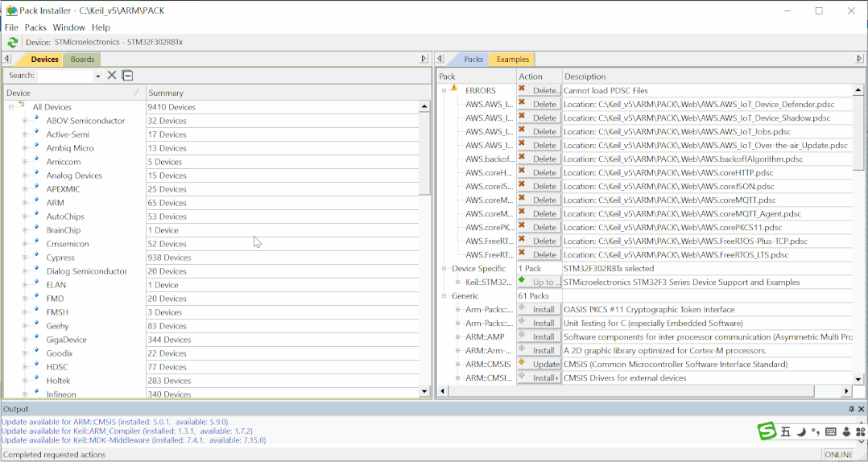The image size is (868, 462).
Task: Click the input method soft keyboard icon
Action: 830,432
